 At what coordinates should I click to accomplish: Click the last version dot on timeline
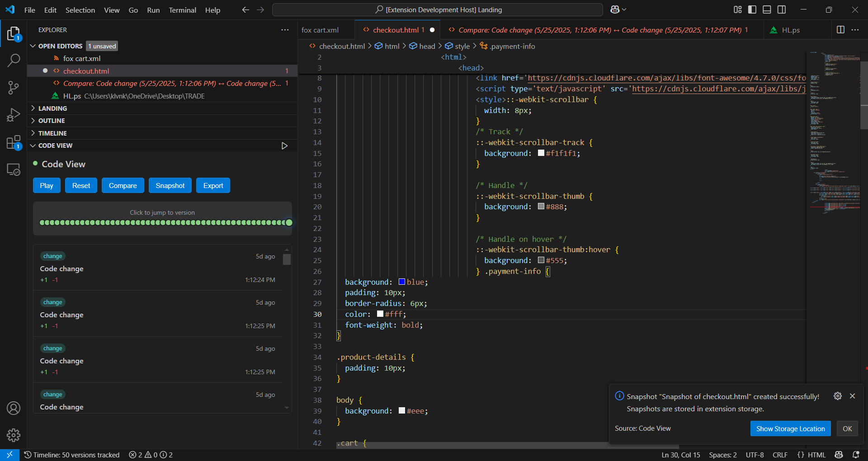[289, 222]
